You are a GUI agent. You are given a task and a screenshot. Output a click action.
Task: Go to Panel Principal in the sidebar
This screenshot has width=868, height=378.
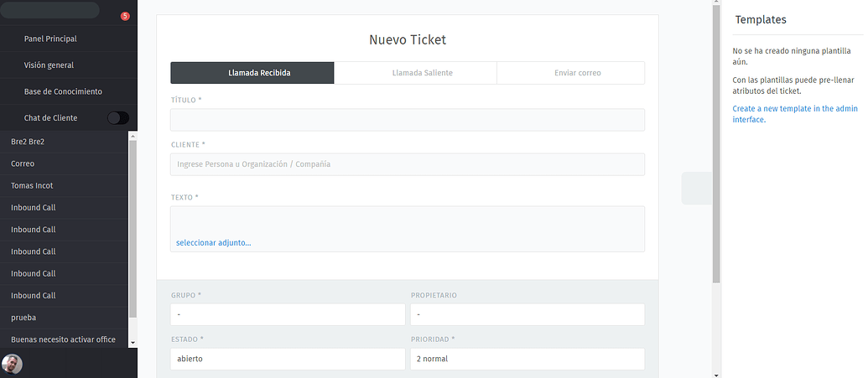point(50,39)
